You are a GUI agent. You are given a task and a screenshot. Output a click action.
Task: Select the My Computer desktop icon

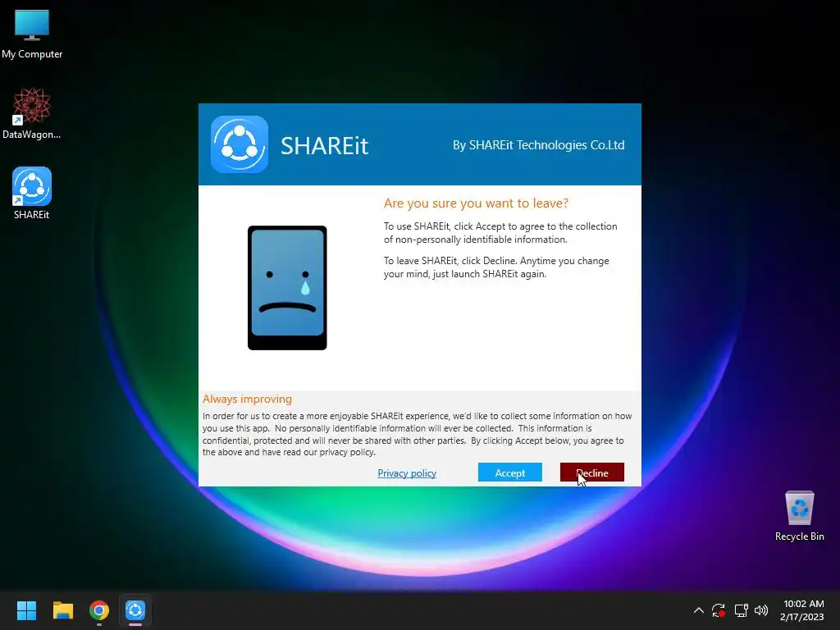[x=32, y=34]
